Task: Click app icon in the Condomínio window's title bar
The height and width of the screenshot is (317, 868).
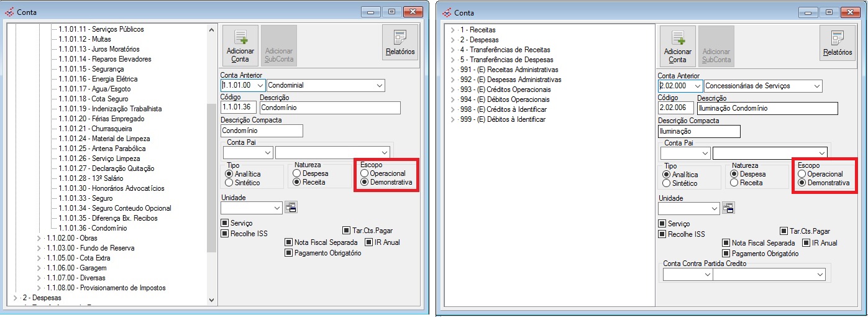Action: (10, 12)
